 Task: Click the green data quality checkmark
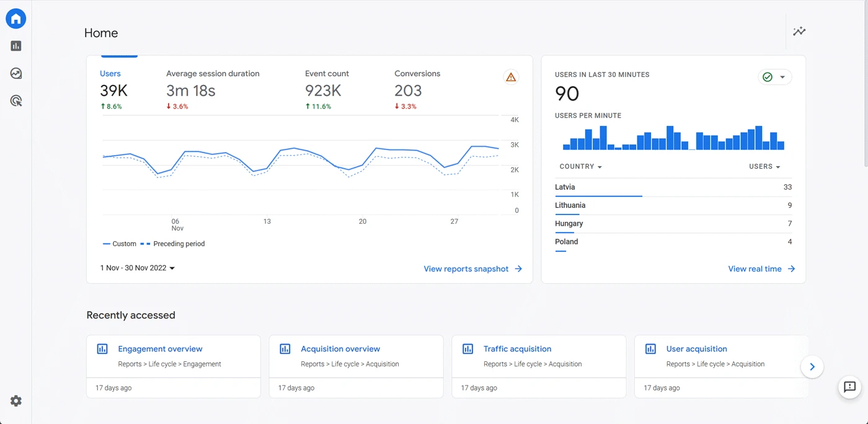coord(768,77)
